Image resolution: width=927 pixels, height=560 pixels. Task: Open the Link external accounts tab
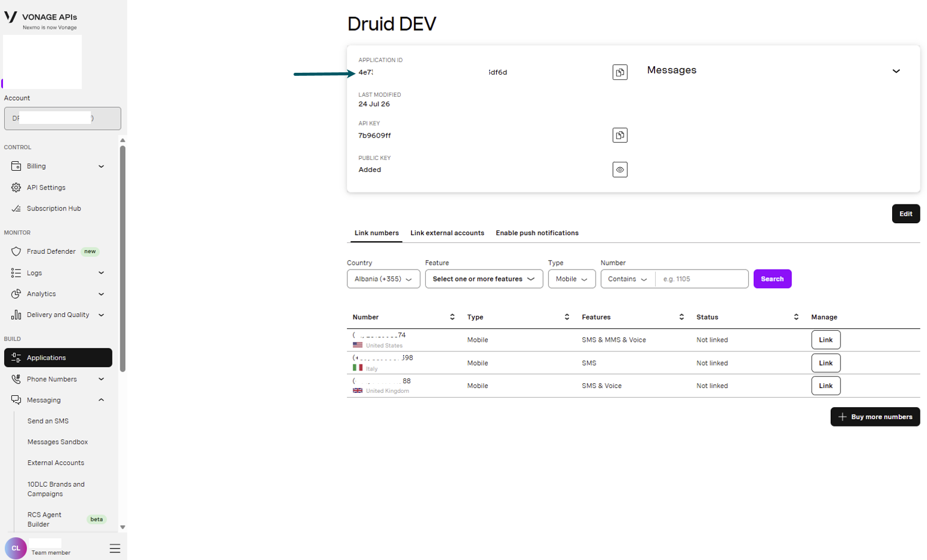447,233
